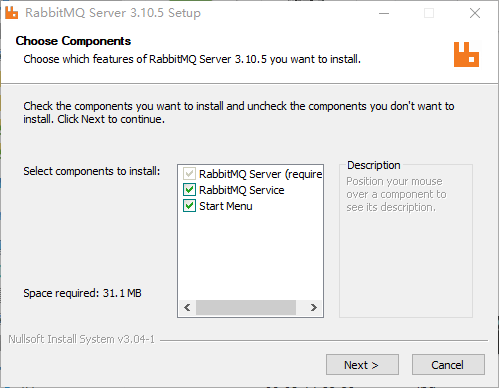The width and height of the screenshot is (499, 388).
Task: Click the horizontal scrollbar thumb in components list
Action: (x=246, y=307)
